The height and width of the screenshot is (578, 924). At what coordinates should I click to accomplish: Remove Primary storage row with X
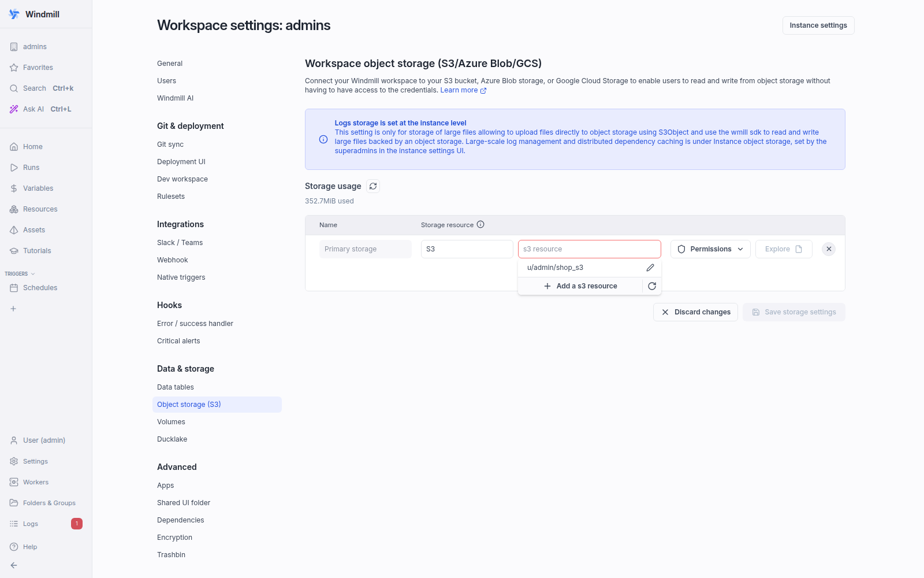click(x=829, y=249)
